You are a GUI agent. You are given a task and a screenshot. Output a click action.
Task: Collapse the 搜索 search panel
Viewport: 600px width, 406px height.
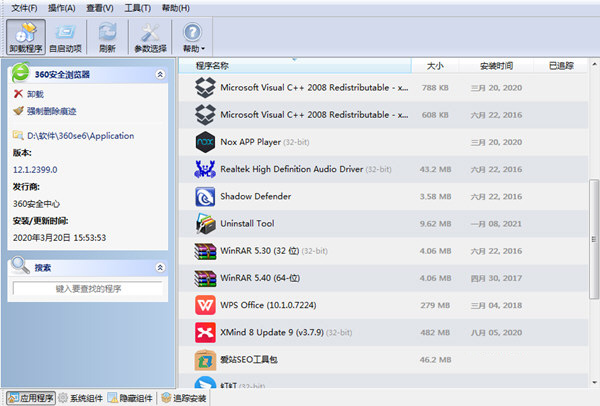pyautogui.click(x=160, y=267)
